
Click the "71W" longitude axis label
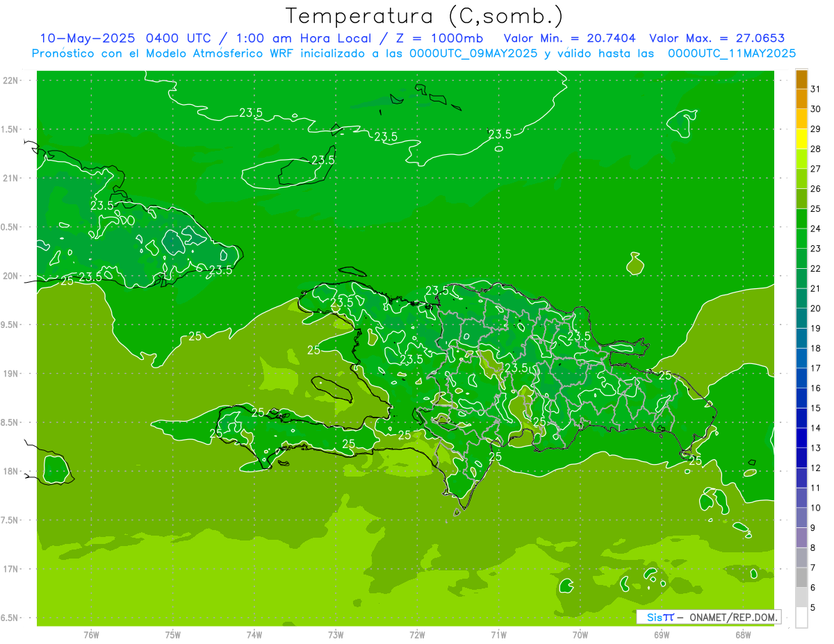(x=498, y=634)
